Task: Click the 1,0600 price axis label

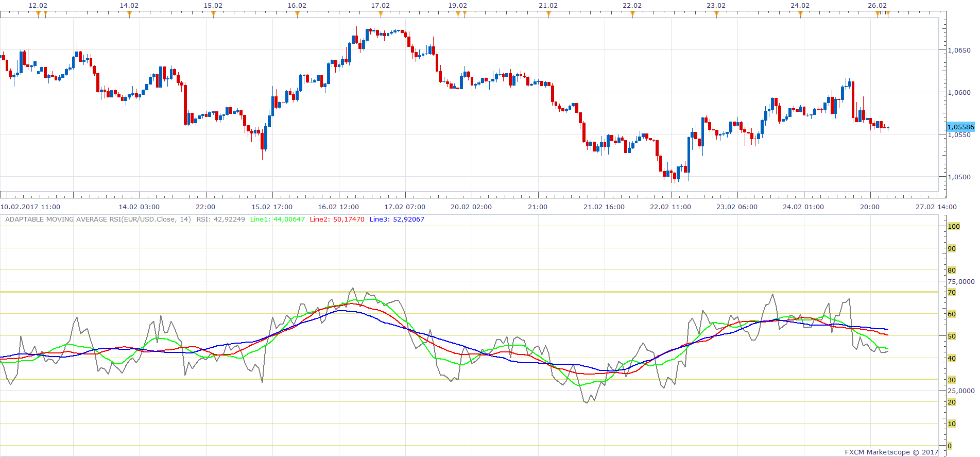Action: pos(959,93)
